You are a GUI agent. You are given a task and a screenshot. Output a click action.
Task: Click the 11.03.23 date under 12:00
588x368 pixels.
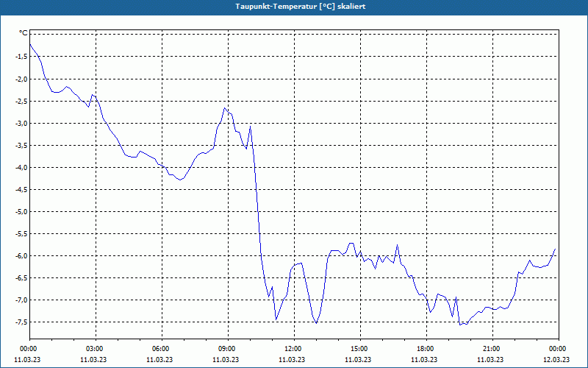click(292, 359)
